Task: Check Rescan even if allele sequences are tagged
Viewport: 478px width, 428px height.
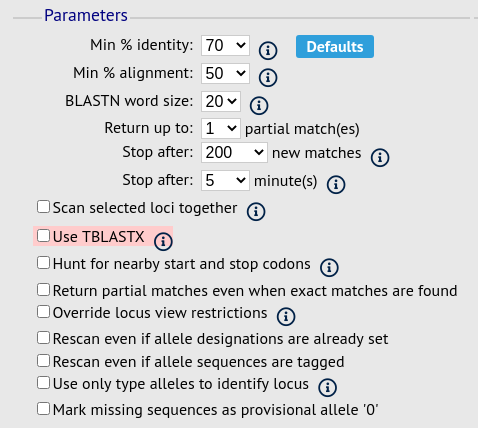Action: pyautogui.click(x=43, y=361)
